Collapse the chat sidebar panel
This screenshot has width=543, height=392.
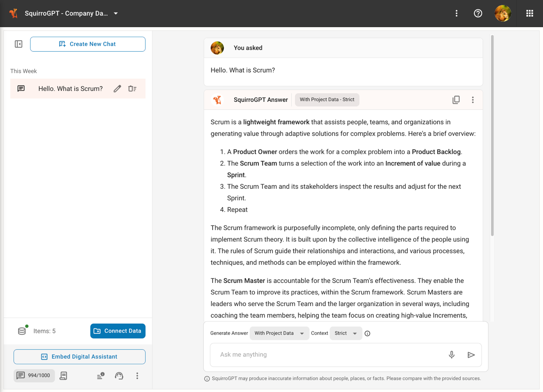click(19, 44)
